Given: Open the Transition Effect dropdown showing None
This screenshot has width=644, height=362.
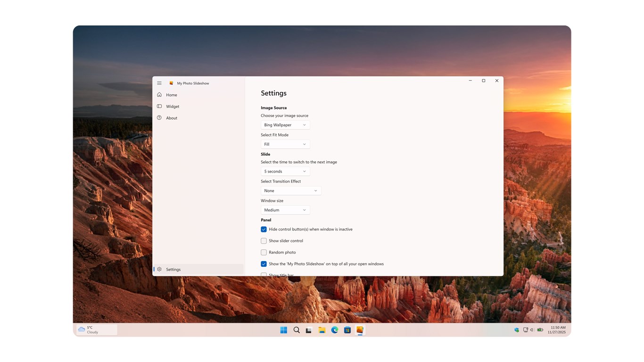Looking at the screenshot, I should tap(290, 190).
